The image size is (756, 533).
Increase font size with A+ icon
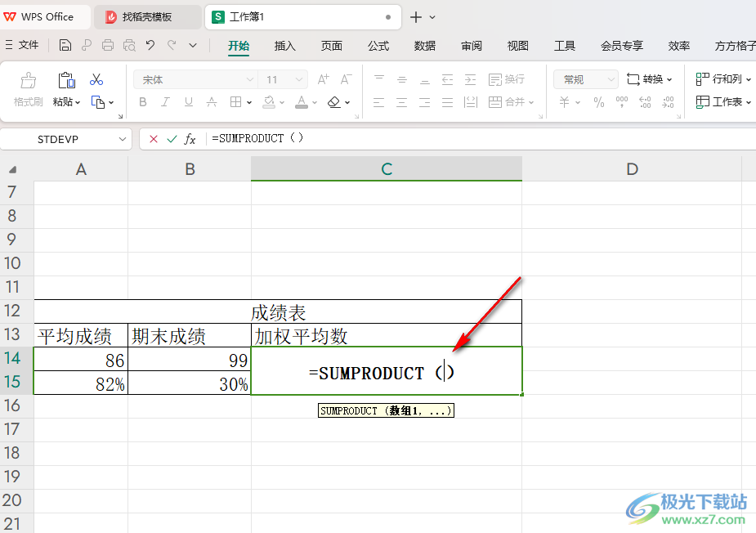pos(323,79)
